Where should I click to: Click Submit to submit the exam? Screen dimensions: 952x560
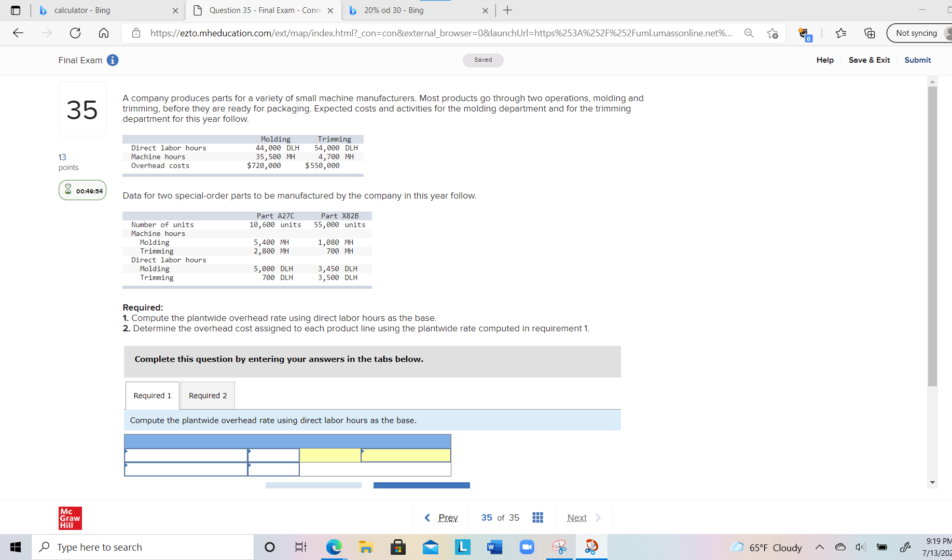[x=917, y=60]
